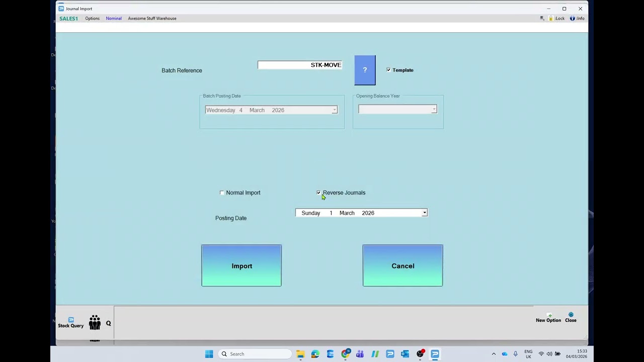Click the Q shortcut beside the people icon
This screenshot has width=644, height=362.
[x=108, y=323]
